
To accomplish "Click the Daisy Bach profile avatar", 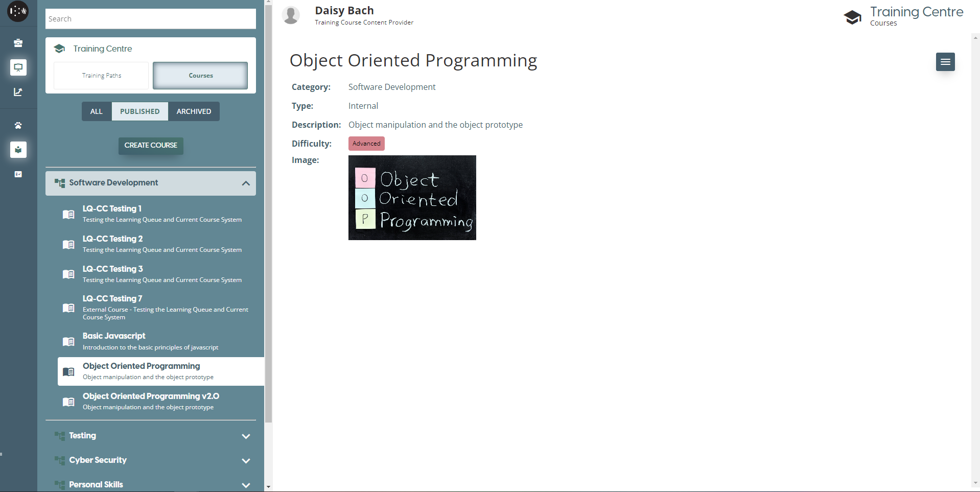I will [291, 15].
